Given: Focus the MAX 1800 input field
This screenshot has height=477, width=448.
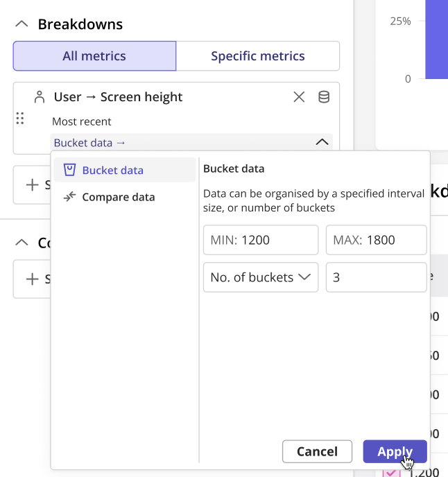Looking at the screenshot, I should point(376,240).
